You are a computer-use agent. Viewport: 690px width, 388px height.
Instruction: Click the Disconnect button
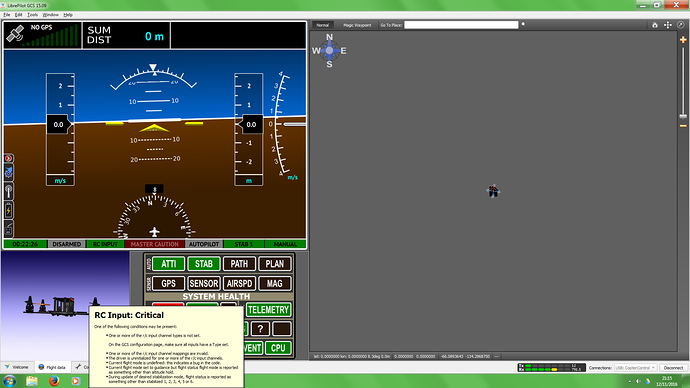coord(673,368)
